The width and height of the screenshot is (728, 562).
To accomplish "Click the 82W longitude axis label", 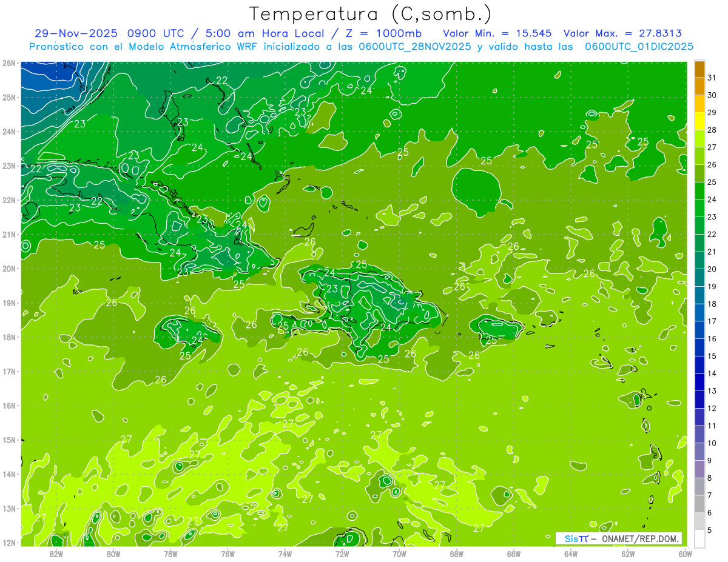I will 56,553.
